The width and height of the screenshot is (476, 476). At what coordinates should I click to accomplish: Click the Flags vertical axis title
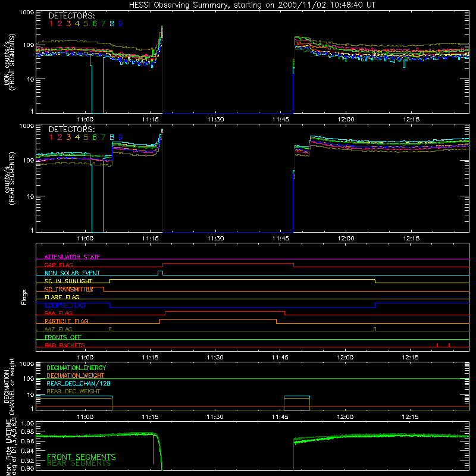click(24, 297)
